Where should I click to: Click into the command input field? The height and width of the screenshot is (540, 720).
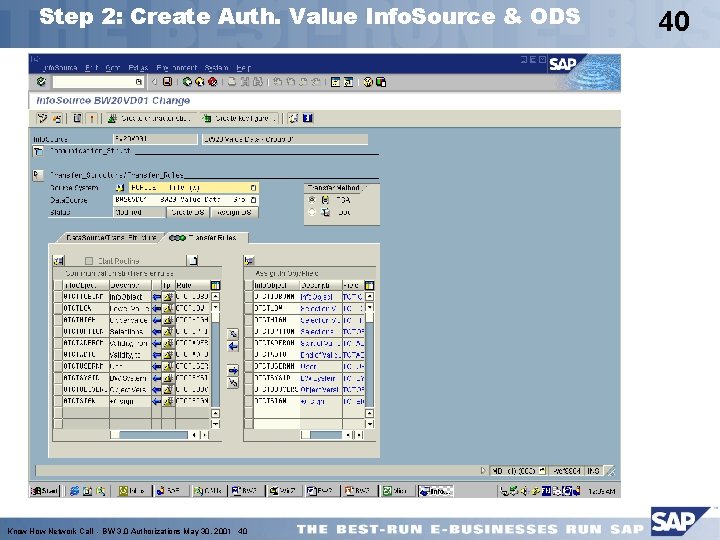tap(94, 82)
